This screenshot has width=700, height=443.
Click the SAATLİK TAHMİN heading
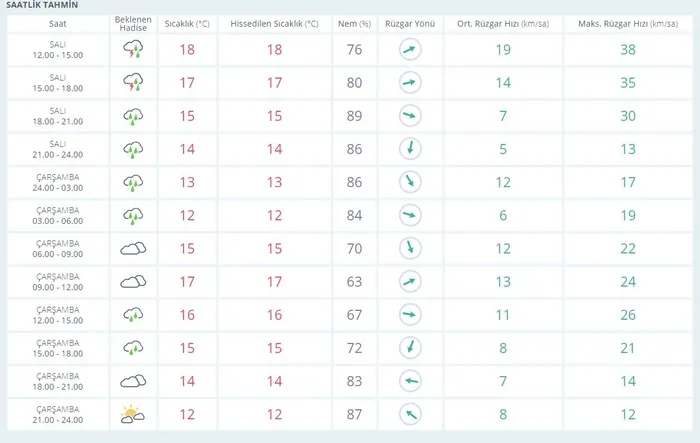(x=41, y=5)
